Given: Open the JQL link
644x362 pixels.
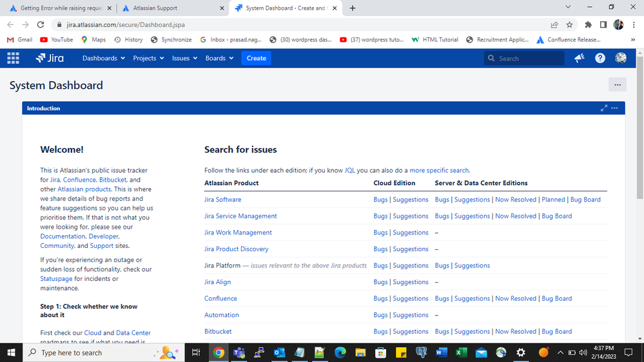Looking at the screenshot, I should [x=349, y=170].
